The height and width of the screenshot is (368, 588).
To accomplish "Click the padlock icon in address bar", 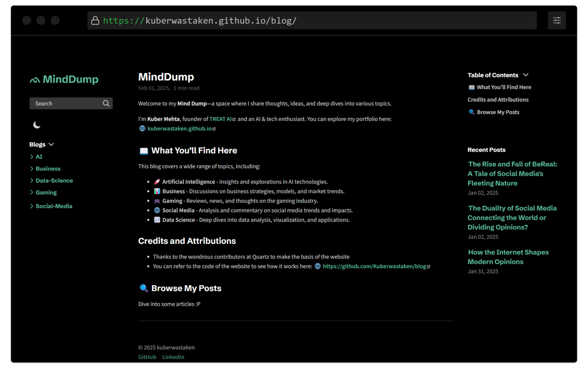I will pos(95,20).
